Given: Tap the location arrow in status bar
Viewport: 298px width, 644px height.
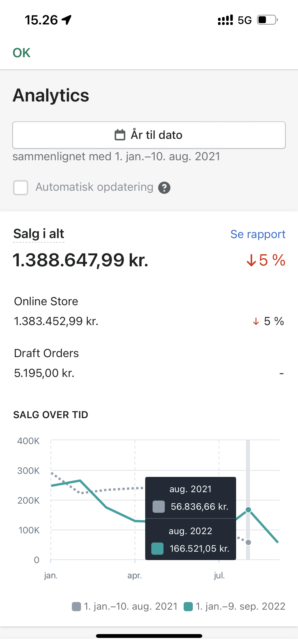Looking at the screenshot, I should click(67, 20).
